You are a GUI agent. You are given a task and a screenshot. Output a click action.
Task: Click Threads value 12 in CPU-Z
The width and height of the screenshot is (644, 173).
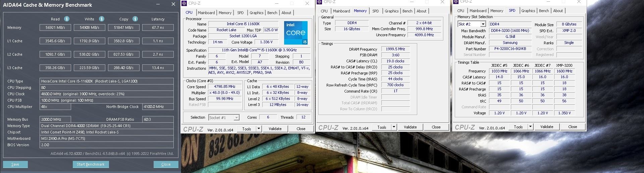coord(303,117)
